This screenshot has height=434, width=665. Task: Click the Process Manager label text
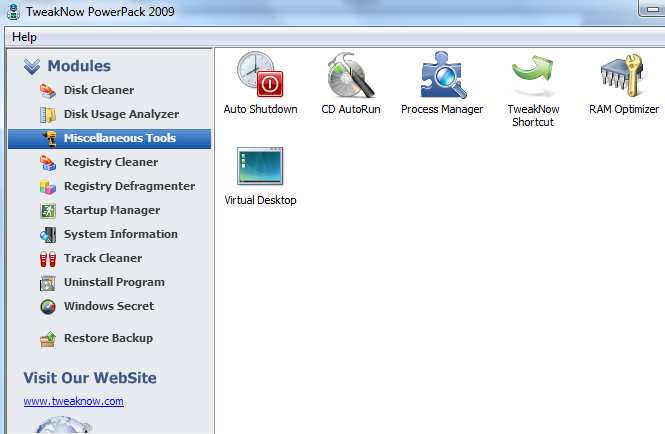click(x=442, y=109)
